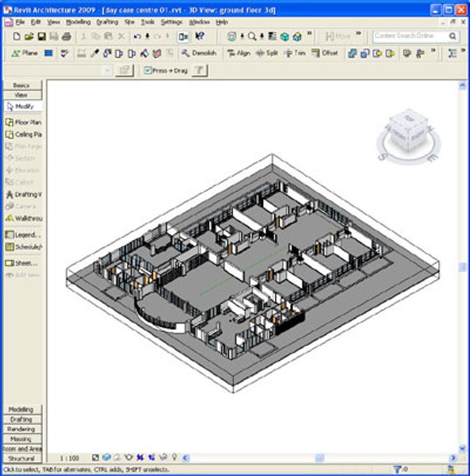The image size is (470, 476).
Task: Click the reveal hidden elements lightbulb
Action: (174, 457)
